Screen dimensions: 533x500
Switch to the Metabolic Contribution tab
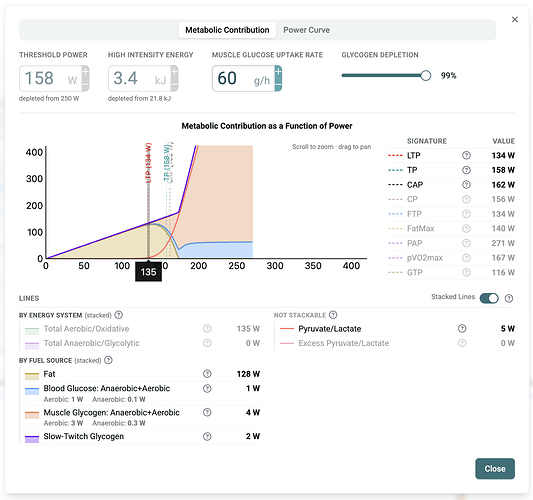(x=227, y=30)
